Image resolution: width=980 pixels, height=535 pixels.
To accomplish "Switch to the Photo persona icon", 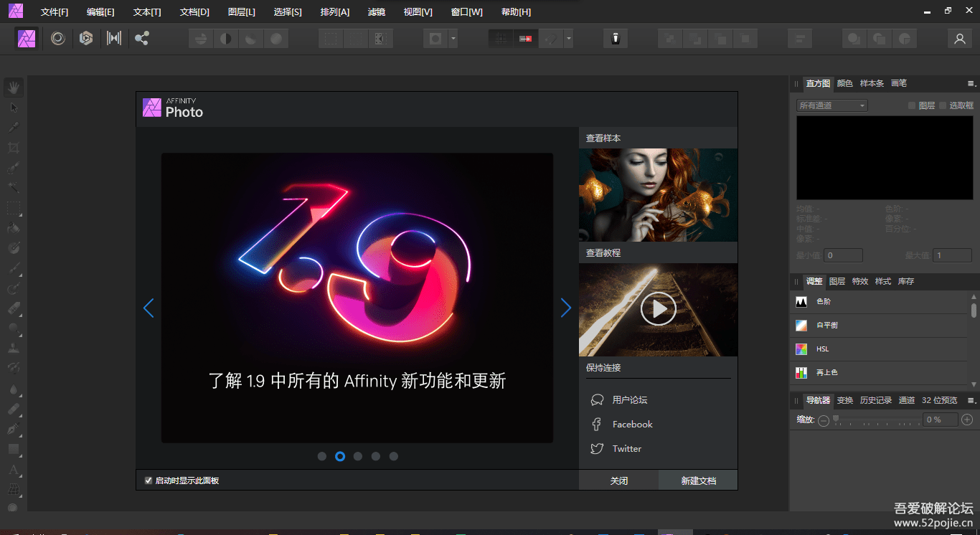I will [27, 38].
